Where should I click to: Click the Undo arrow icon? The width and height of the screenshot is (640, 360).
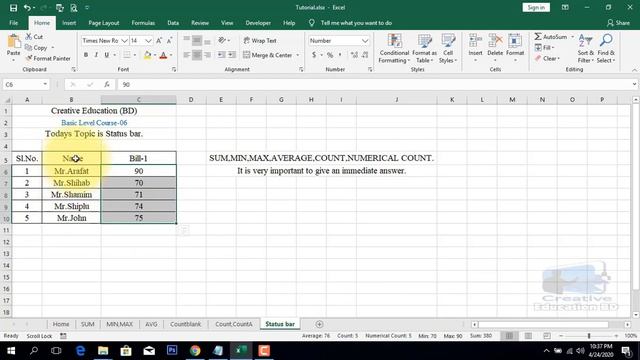tap(27, 7)
